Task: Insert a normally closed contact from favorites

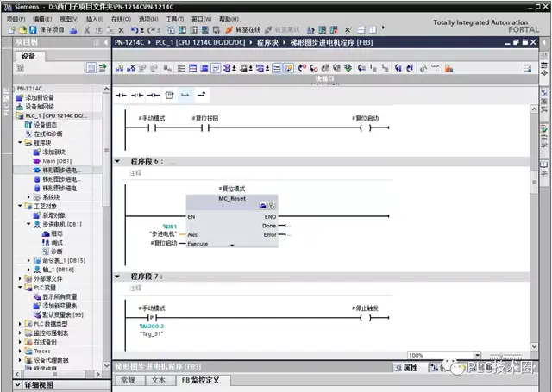Action: click(137, 94)
